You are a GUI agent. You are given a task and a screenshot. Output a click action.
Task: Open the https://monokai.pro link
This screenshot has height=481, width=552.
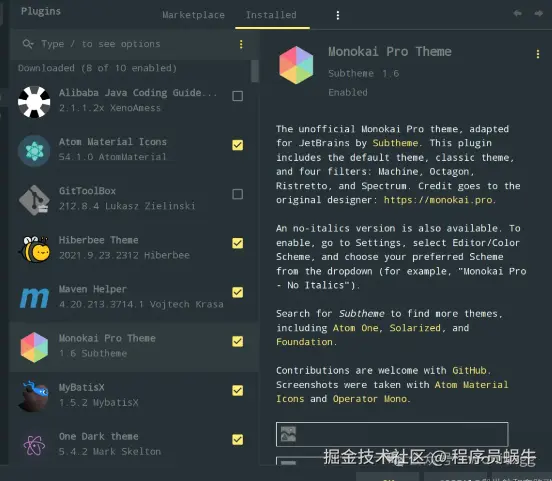click(438, 200)
